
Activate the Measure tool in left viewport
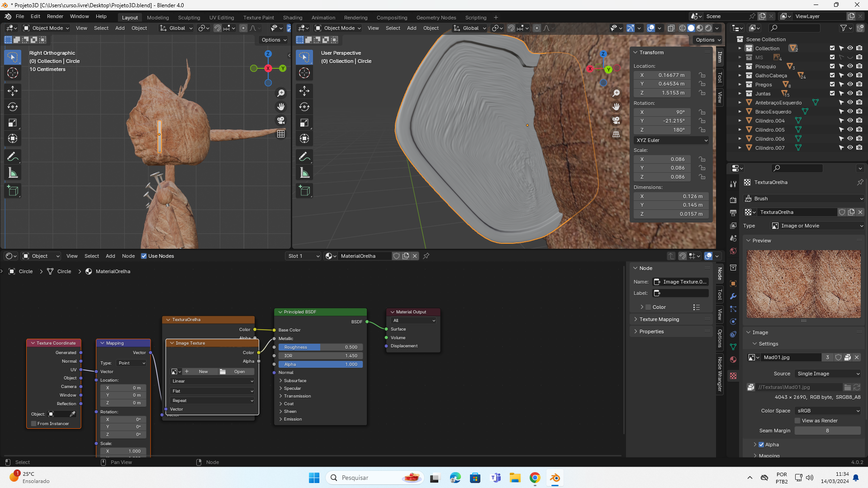pyautogui.click(x=13, y=173)
